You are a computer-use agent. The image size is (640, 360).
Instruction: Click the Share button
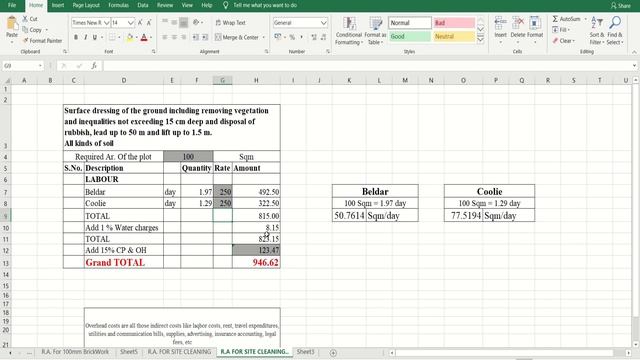pos(620,6)
